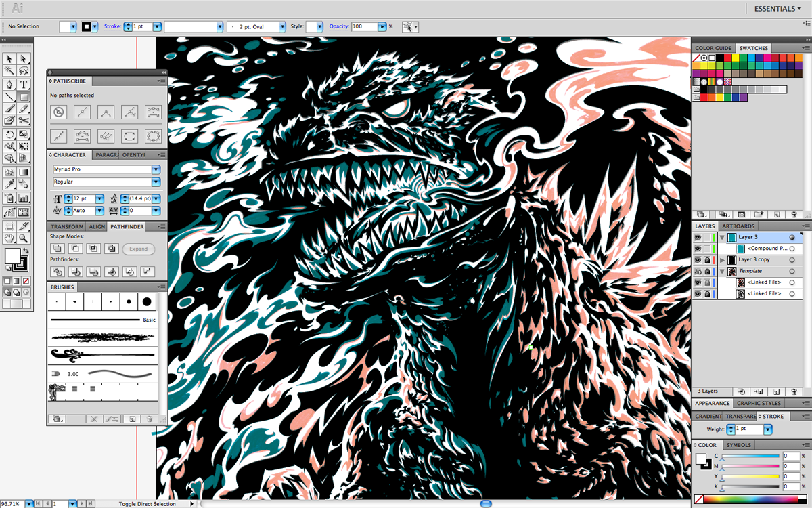The width and height of the screenshot is (812, 508).
Task: Open the Stroke weight dropdown in control bar
Action: (x=157, y=26)
